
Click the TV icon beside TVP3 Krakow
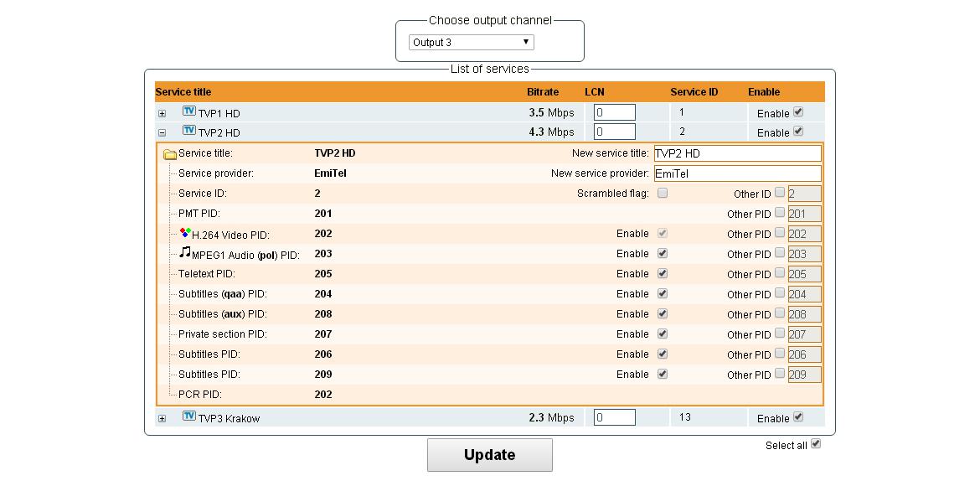(189, 416)
